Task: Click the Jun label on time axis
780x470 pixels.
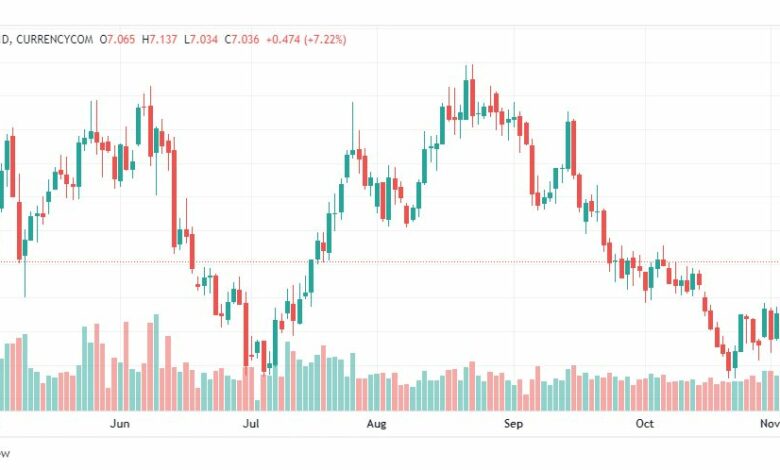Action: pyautogui.click(x=120, y=423)
